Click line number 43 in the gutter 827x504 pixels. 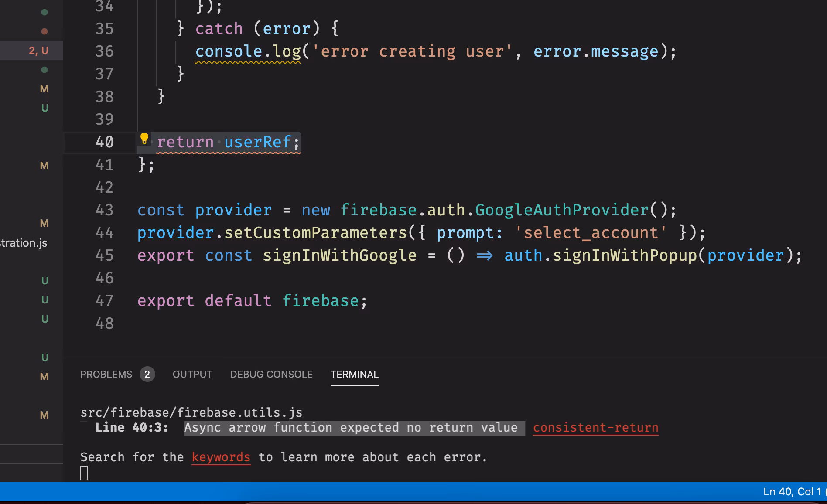105,210
